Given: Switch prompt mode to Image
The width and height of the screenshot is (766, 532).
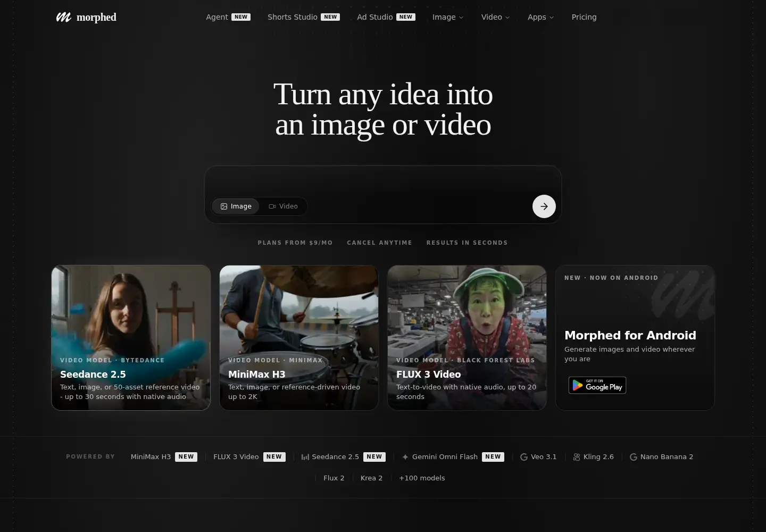Looking at the screenshot, I should (x=236, y=206).
